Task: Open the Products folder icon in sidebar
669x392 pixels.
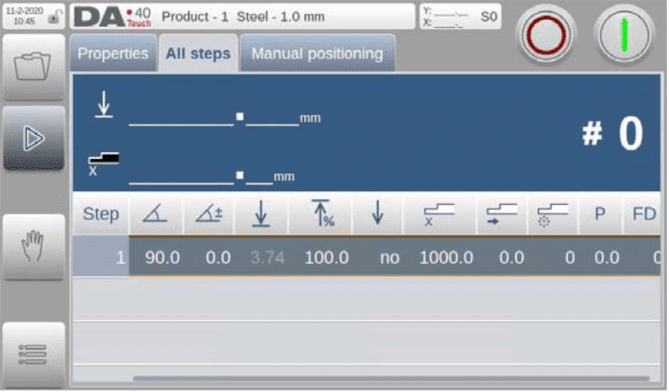Action: tap(33, 67)
